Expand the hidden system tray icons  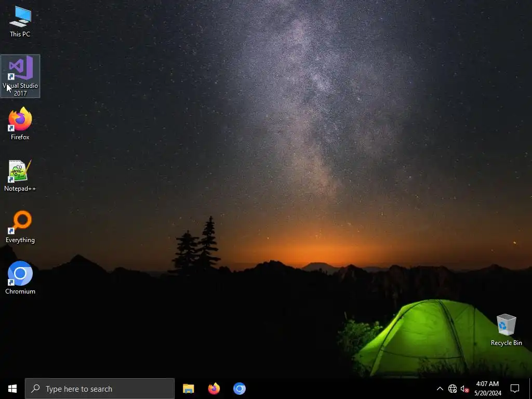(x=440, y=389)
